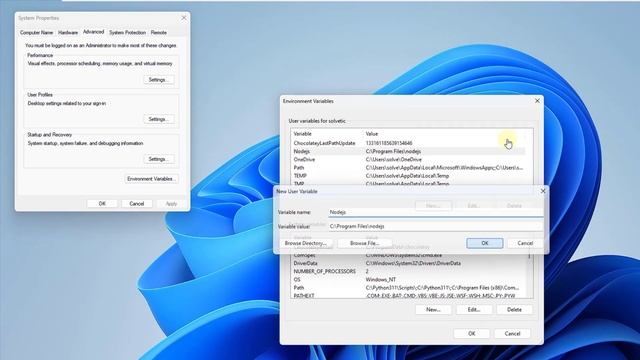Screen dimensions: 640x360
Task: Click the Windows_NT value cell
Action: tap(381, 280)
